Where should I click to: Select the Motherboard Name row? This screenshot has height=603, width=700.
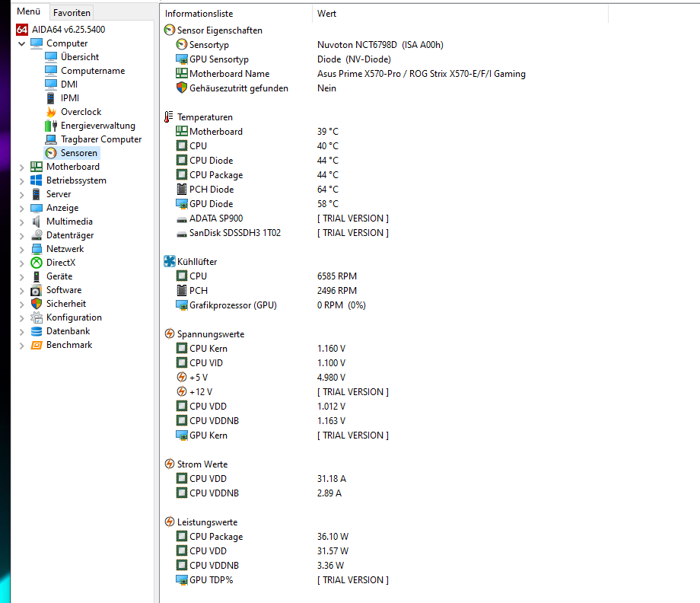pyautogui.click(x=351, y=74)
